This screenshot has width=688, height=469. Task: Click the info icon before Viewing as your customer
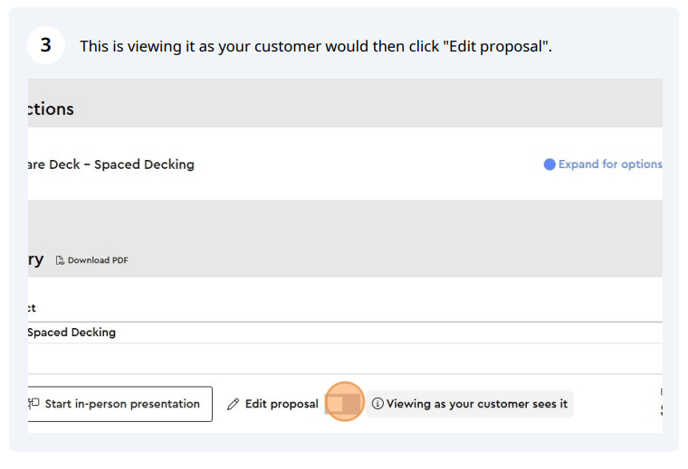[377, 403]
